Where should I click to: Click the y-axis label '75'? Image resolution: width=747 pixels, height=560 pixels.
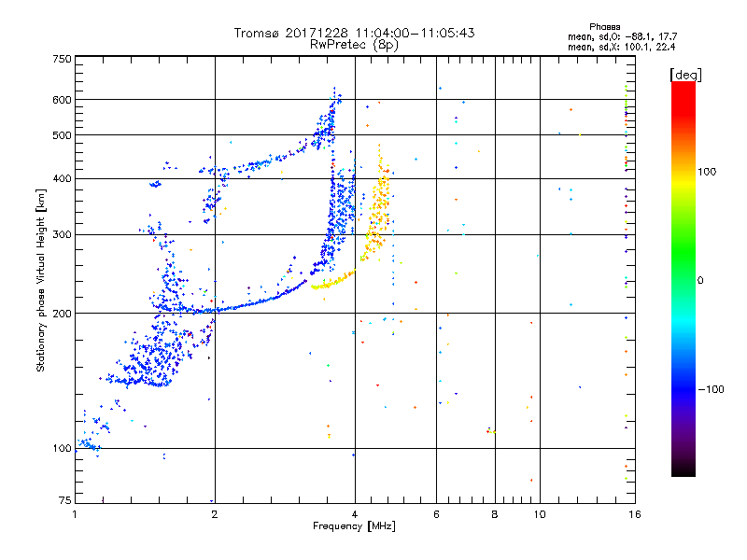tap(65, 500)
